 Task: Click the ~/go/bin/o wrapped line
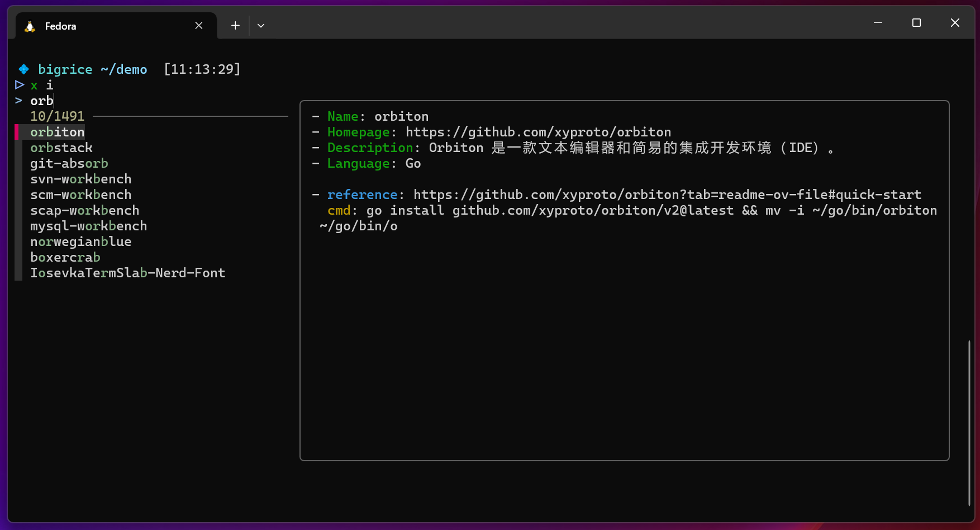[359, 226]
